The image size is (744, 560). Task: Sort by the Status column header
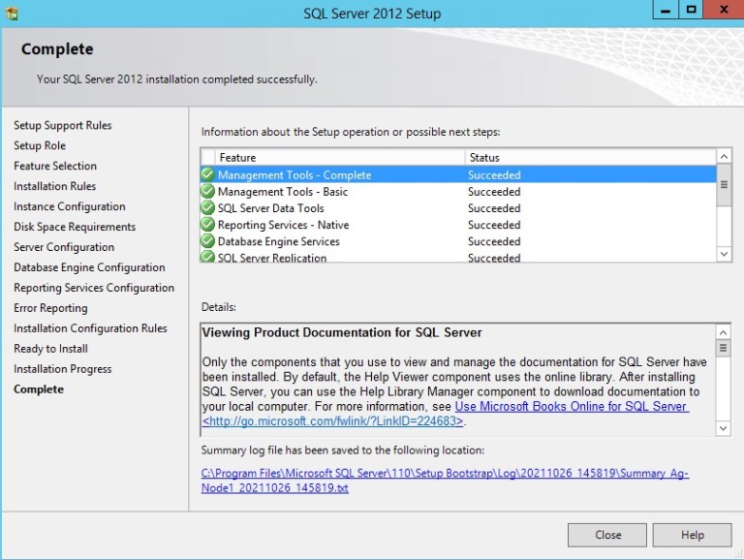point(589,157)
